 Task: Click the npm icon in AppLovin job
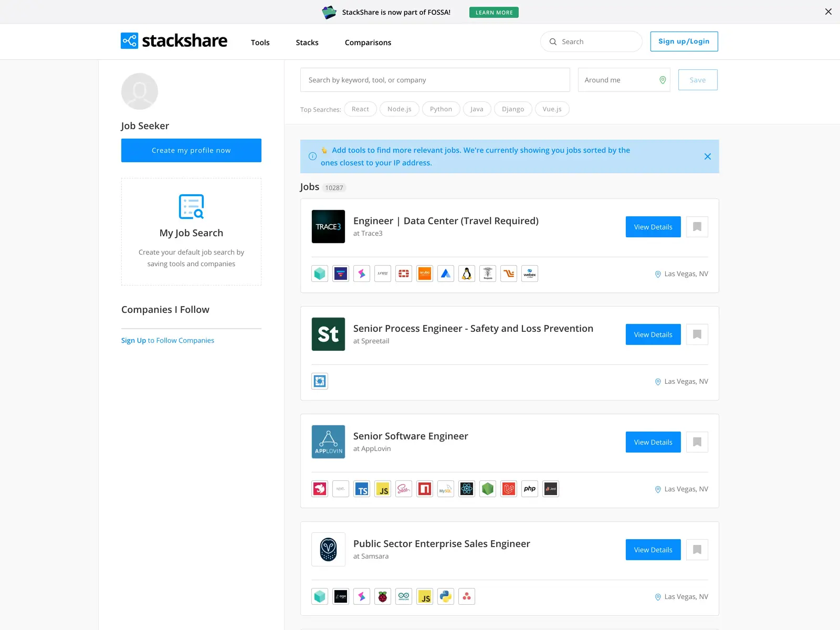coord(425,489)
